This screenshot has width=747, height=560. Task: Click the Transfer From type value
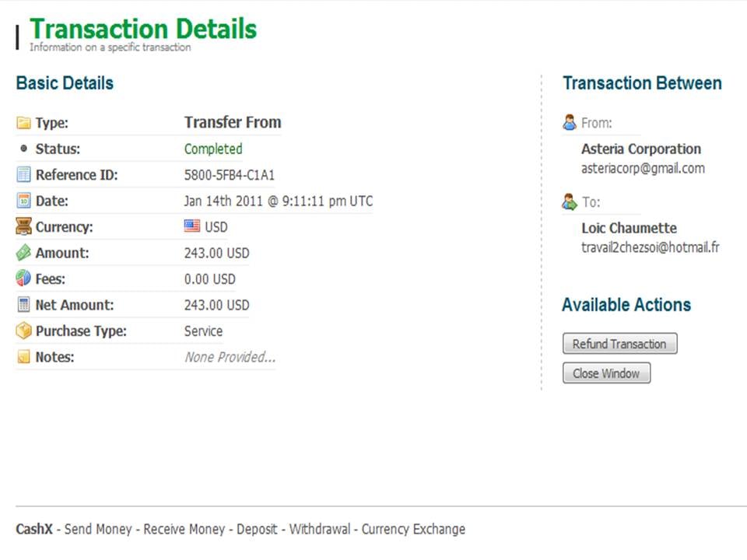(233, 122)
